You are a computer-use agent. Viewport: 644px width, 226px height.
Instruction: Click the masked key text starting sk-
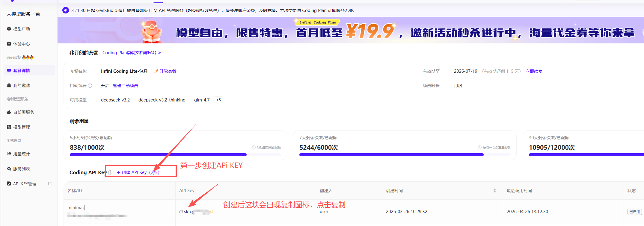(x=199, y=212)
